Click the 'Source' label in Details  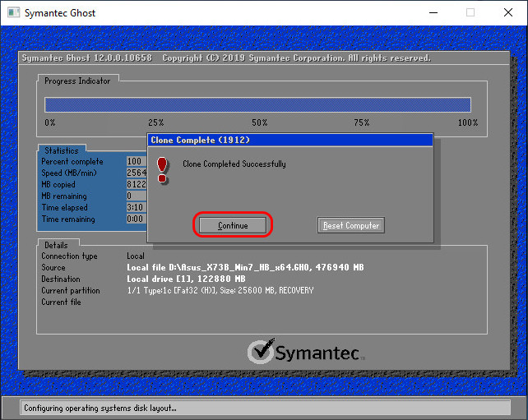point(53,268)
